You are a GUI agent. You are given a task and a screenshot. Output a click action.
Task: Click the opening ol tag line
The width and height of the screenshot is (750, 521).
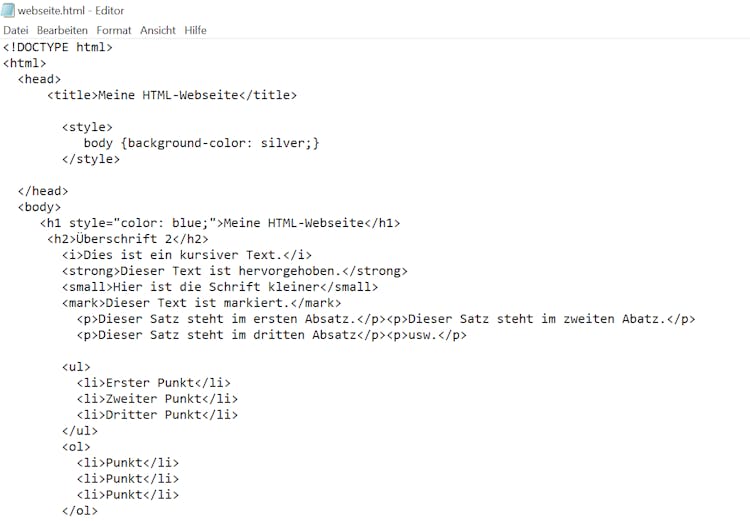[76, 447]
